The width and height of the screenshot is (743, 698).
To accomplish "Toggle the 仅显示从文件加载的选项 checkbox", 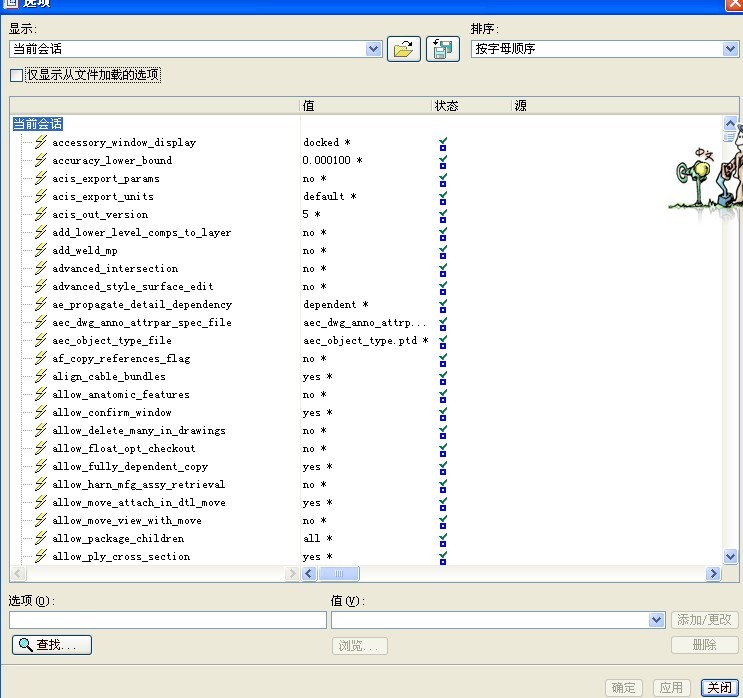I will point(16,75).
